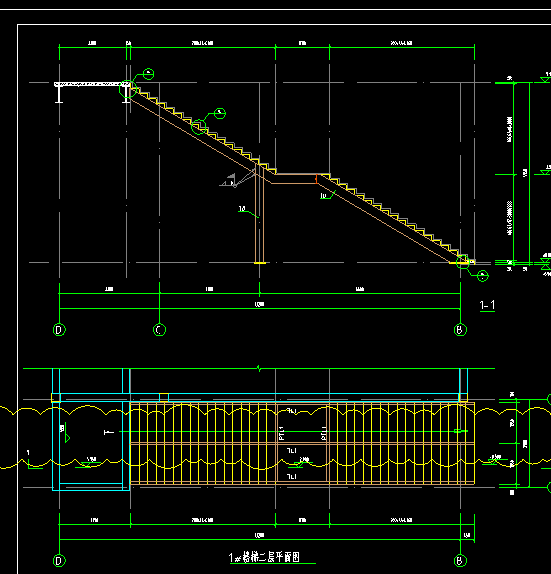
Task: Click the 1#楼梯二层平面图 drawing title
Action: coord(264,558)
